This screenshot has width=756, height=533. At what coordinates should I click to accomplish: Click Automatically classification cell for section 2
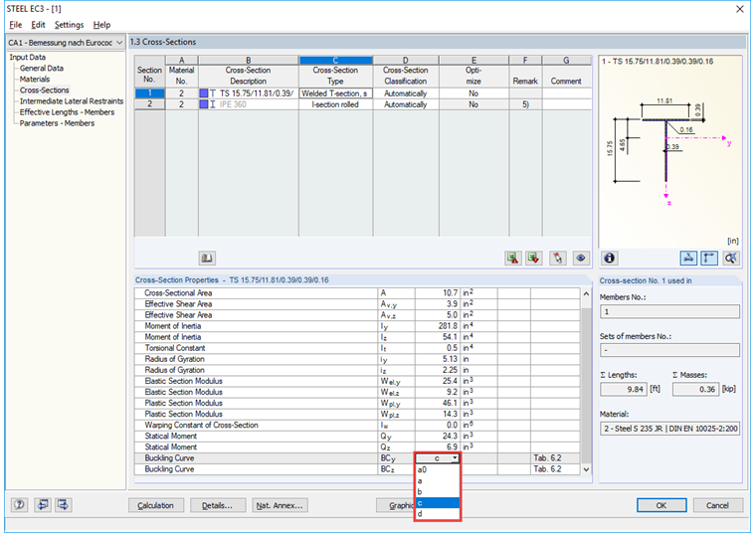click(406, 104)
